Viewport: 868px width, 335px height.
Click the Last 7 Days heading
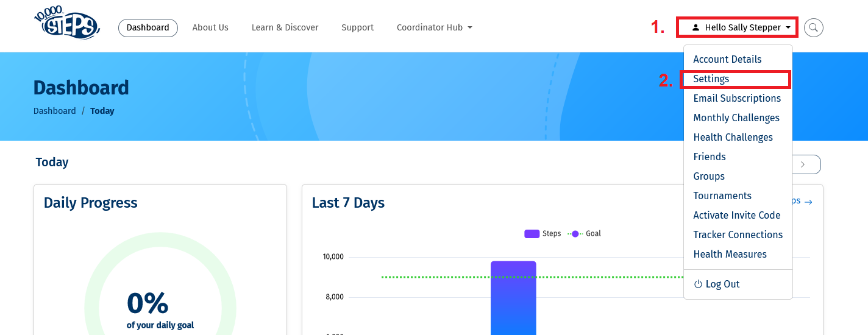click(348, 203)
